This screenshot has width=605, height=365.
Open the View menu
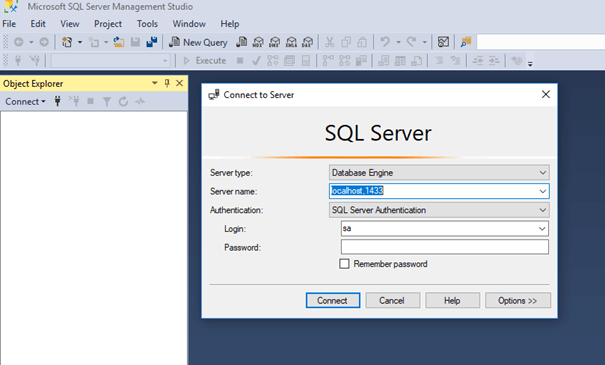pos(69,24)
